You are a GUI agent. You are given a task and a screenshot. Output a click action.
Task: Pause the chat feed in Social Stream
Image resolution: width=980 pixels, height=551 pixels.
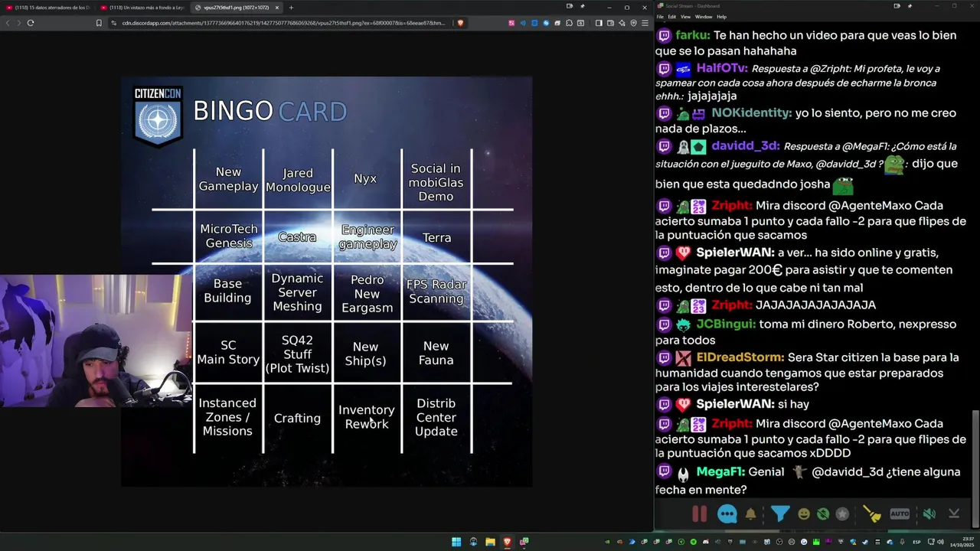click(x=699, y=514)
